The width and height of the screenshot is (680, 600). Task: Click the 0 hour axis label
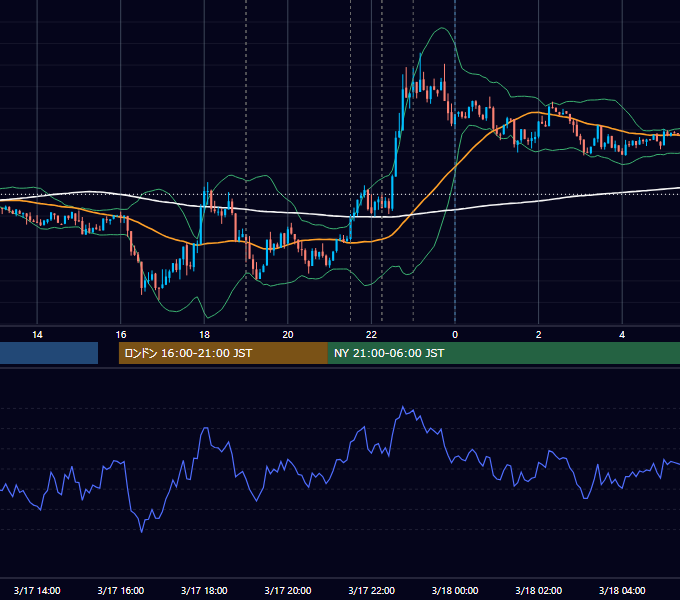coord(455,335)
